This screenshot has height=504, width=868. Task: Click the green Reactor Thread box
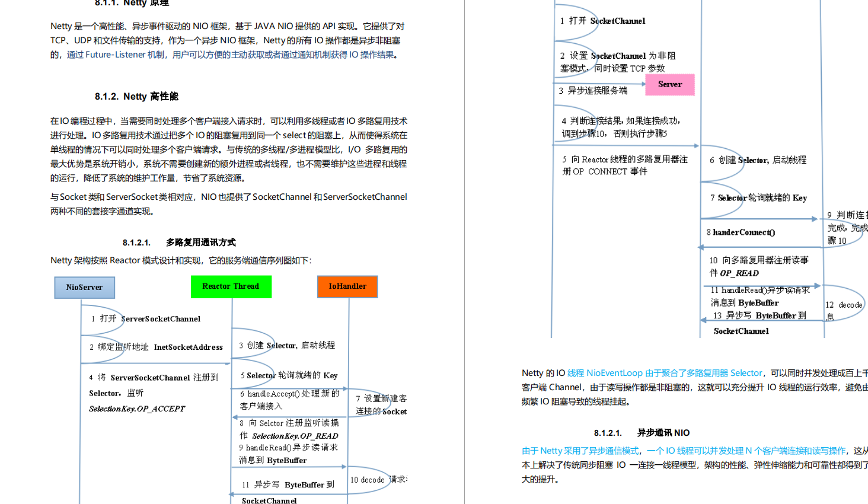tap(231, 286)
